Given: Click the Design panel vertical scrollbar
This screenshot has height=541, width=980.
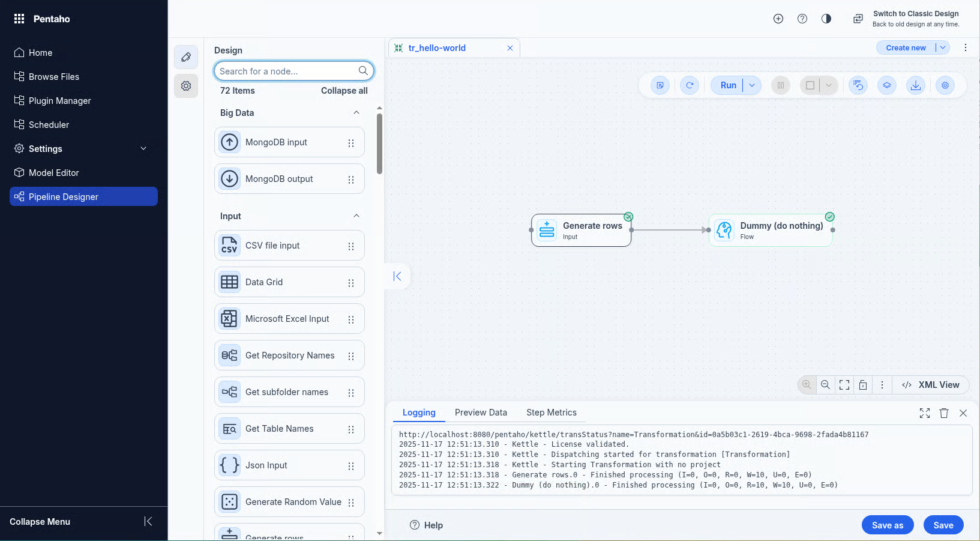Looking at the screenshot, I should (x=379, y=144).
